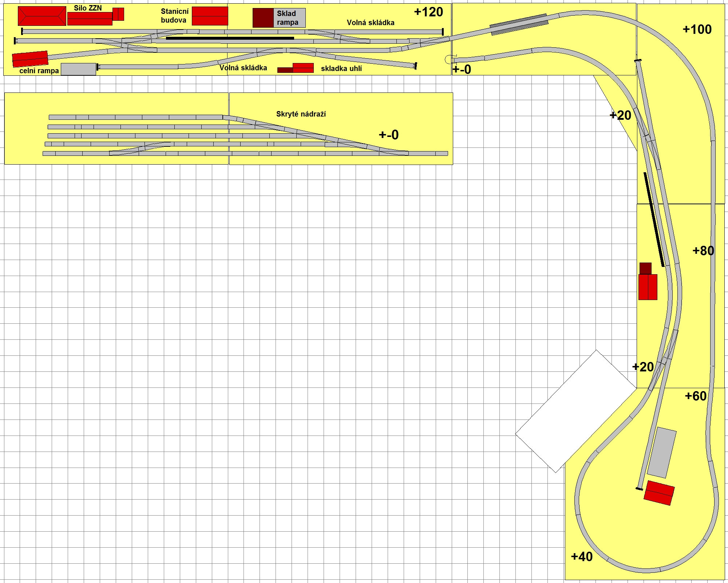Click the far-left red roofed building

(x=42, y=16)
